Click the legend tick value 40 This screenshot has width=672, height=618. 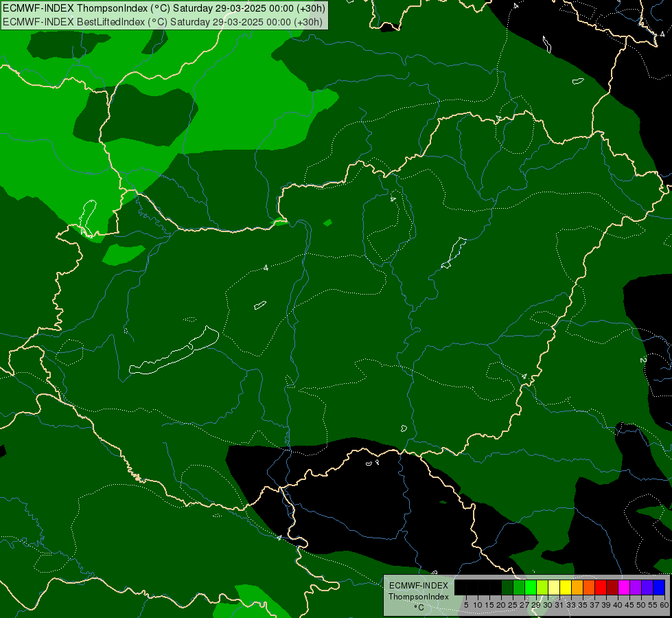click(618, 605)
